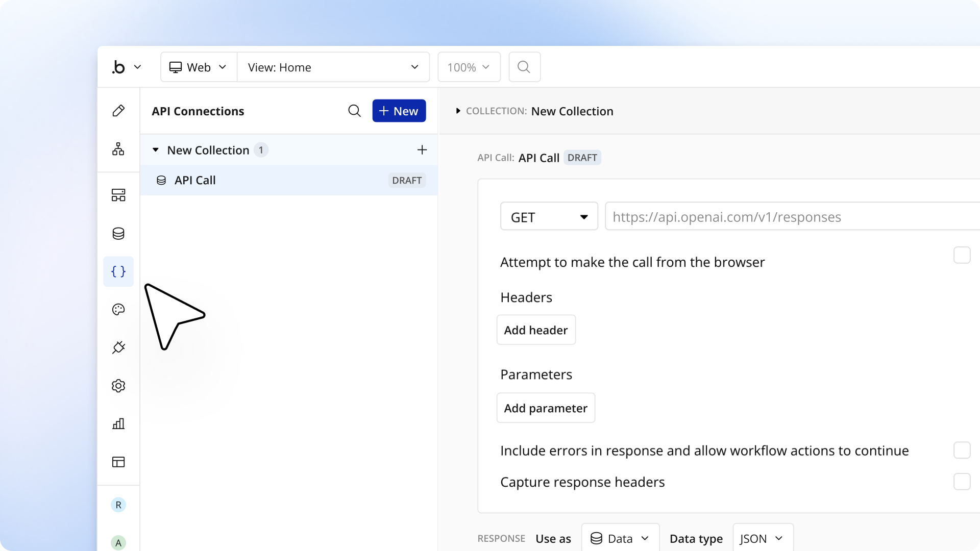Click the Add header button

click(x=535, y=330)
